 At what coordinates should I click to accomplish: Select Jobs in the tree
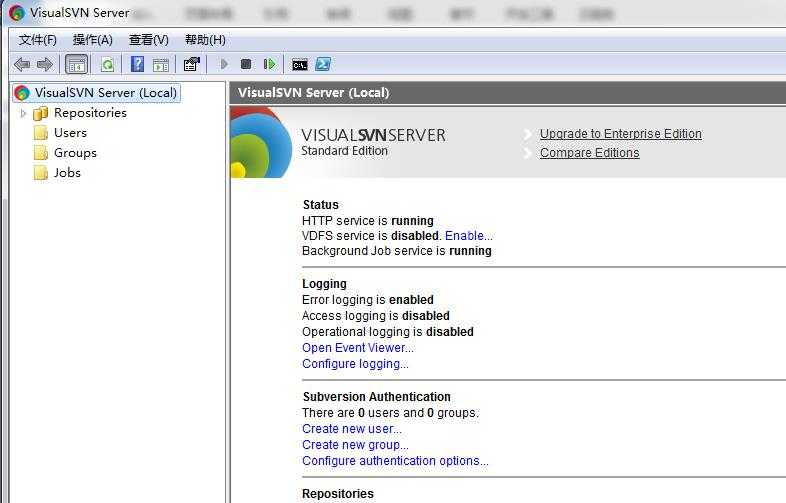[x=67, y=173]
